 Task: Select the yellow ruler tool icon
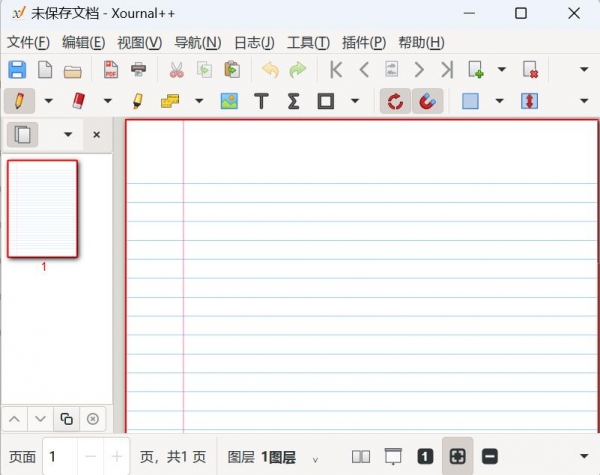[x=170, y=101]
